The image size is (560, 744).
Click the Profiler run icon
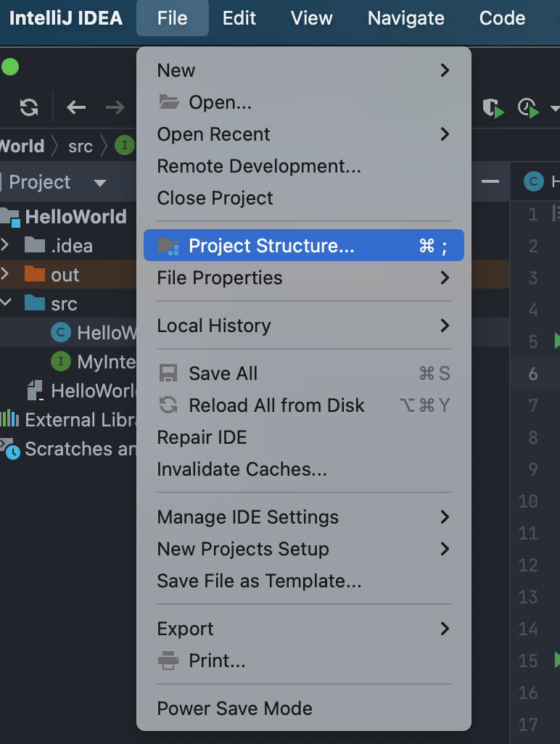click(529, 108)
